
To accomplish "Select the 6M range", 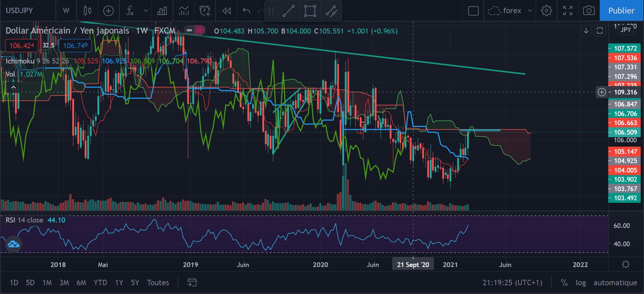I will pos(81,283).
